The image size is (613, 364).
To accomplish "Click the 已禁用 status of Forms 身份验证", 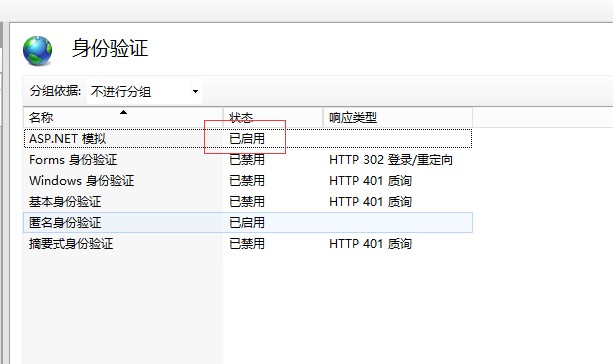I will click(x=247, y=160).
